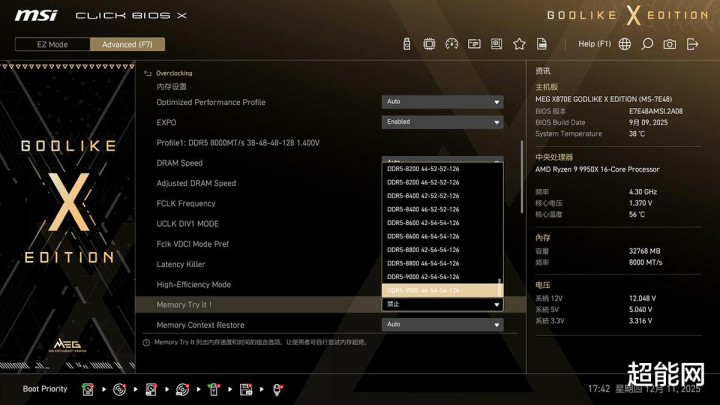The width and height of the screenshot is (720, 405).
Task: Choose DDR5-8600 42-54-54-126 from the list
Action: pyautogui.click(x=423, y=222)
